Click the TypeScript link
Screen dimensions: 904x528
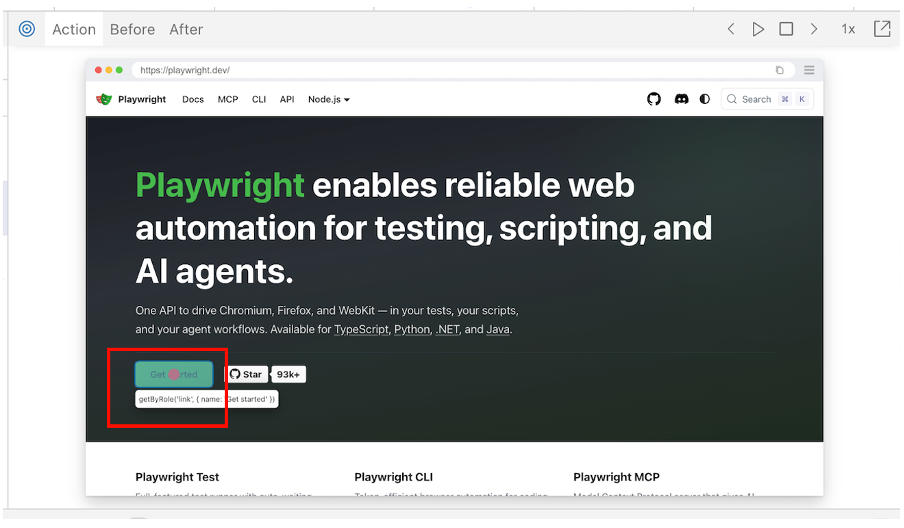click(361, 329)
